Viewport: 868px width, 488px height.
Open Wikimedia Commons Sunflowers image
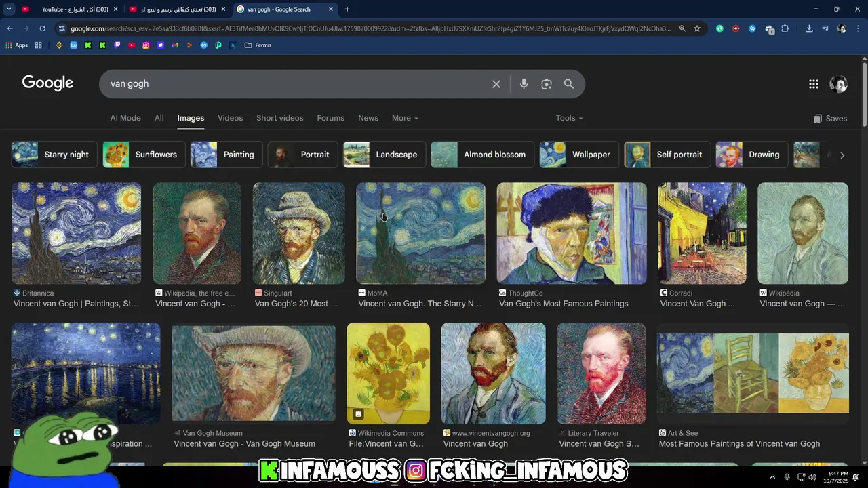click(388, 373)
